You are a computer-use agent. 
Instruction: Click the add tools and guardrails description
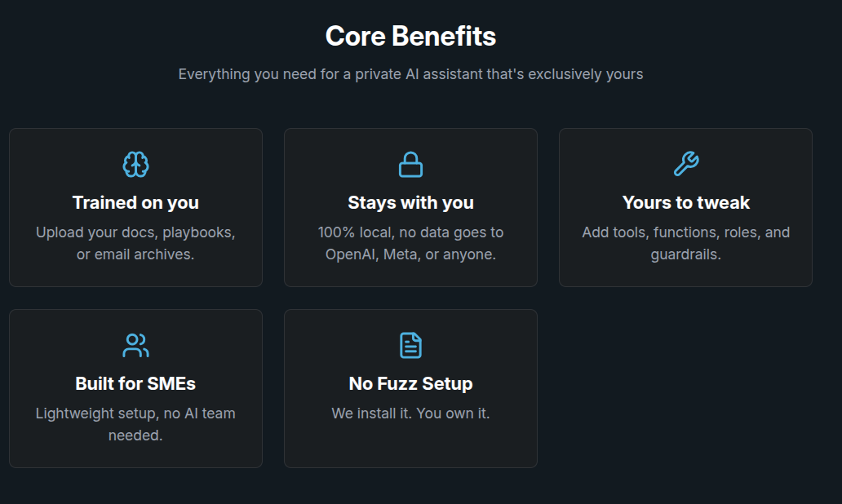pos(685,243)
